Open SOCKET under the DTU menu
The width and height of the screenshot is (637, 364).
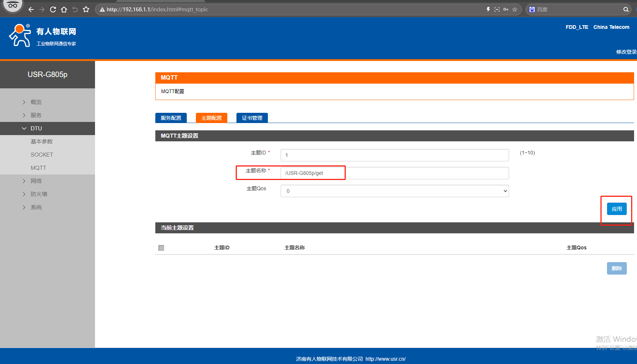pos(42,155)
